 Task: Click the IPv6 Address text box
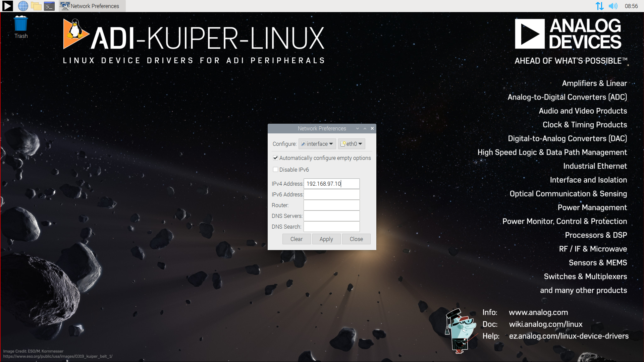331,194
